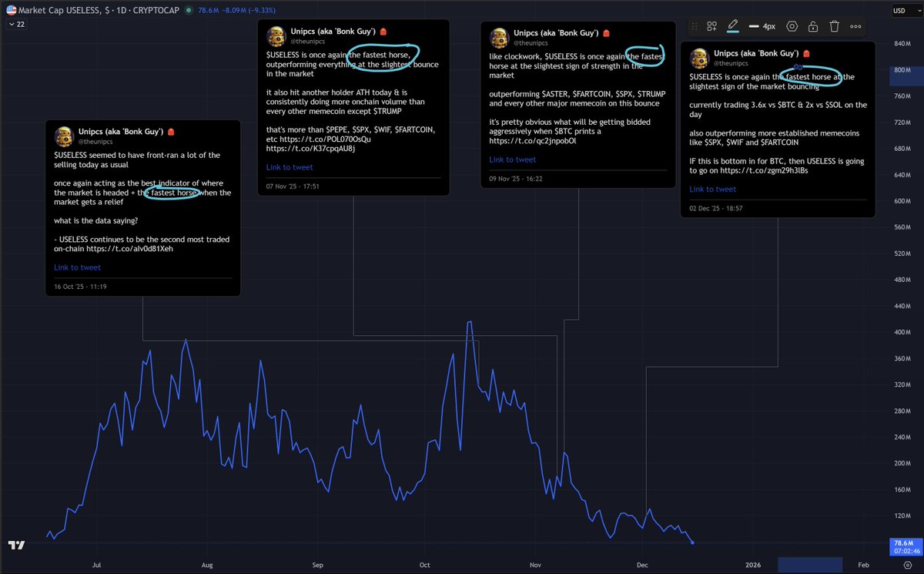Screen dimensions: 924x574
Task: Click the avatar in the 09 Nov tweet
Action: click(500, 38)
